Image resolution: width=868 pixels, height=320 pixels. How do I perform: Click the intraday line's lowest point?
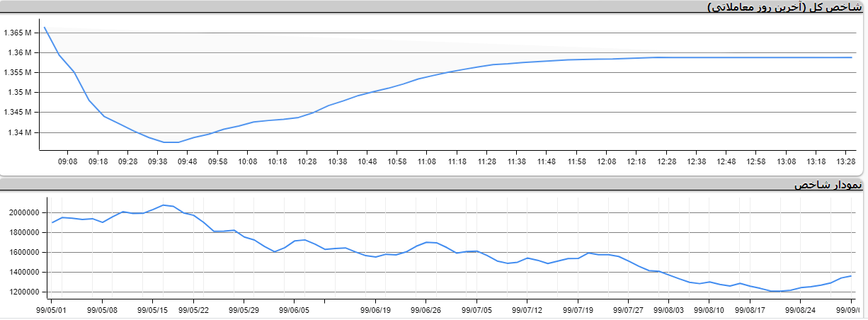171,142
